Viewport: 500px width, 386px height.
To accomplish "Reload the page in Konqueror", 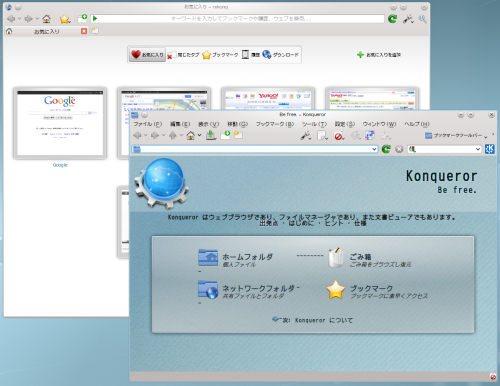I will point(386,149).
